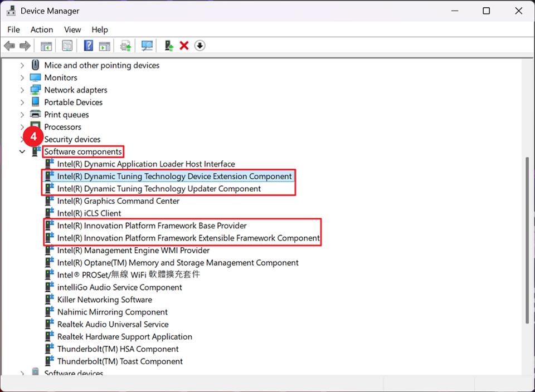535x392 pixels.
Task: Click the vertical scrollbar thumb
Action: point(528,241)
